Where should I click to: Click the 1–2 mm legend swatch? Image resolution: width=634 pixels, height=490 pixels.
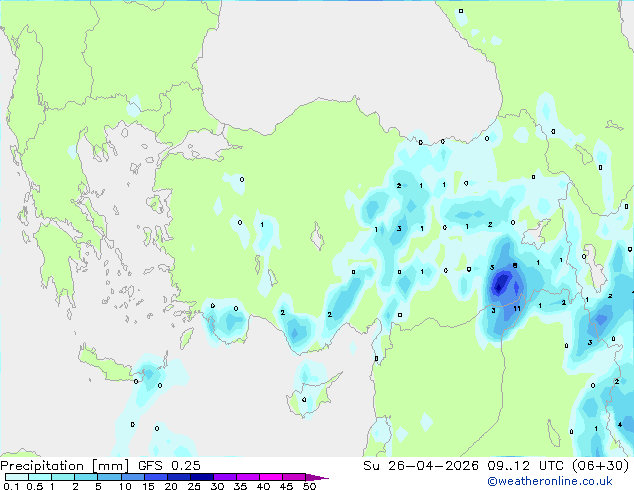(x=63, y=477)
